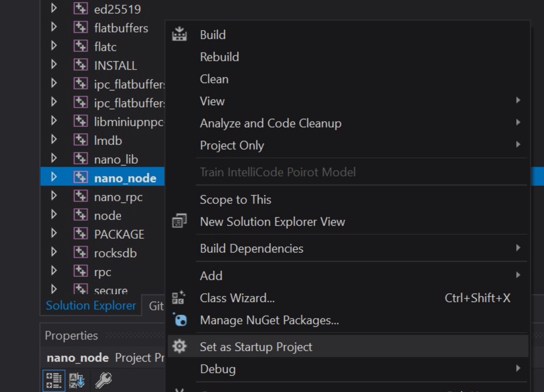Image resolution: width=544 pixels, height=392 pixels.
Task: Select Rebuild from the context menu
Action: [219, 57]
